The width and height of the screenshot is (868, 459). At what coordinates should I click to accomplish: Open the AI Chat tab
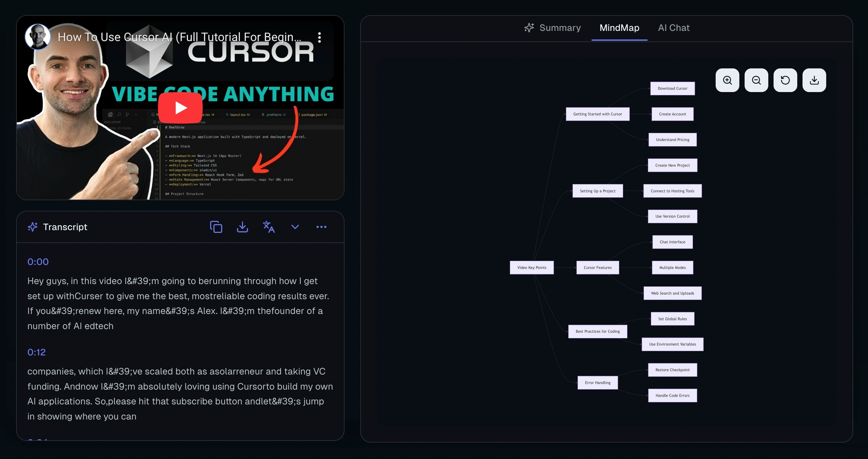pos(674,28)
